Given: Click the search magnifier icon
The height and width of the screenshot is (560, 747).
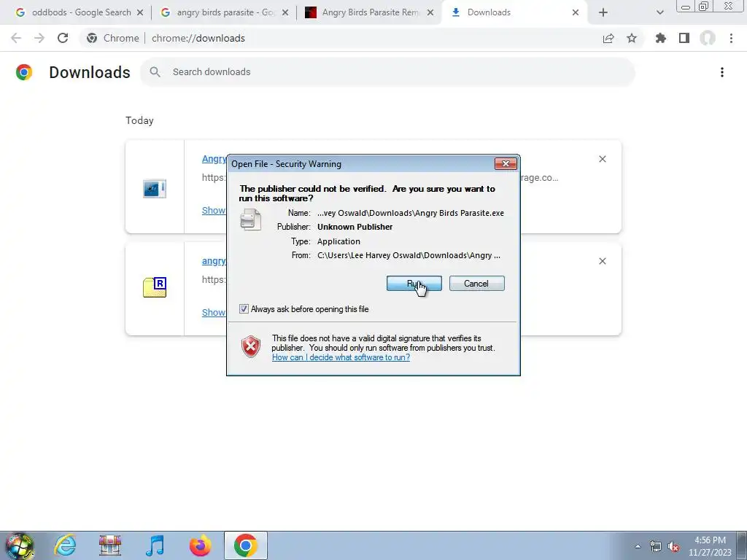Looking at the screenshot, I should 155,72.
